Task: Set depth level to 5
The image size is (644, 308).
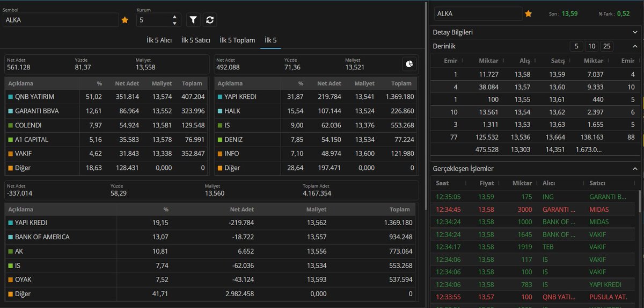Action: [576, 46]
